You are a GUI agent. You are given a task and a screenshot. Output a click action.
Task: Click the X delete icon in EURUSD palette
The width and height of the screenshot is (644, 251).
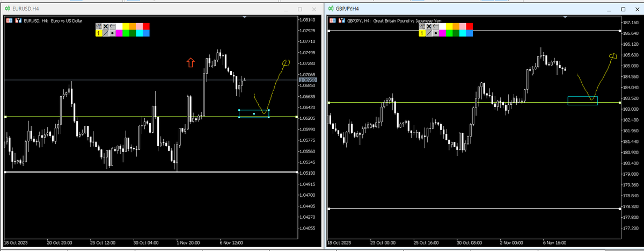[x=106, y=26]
